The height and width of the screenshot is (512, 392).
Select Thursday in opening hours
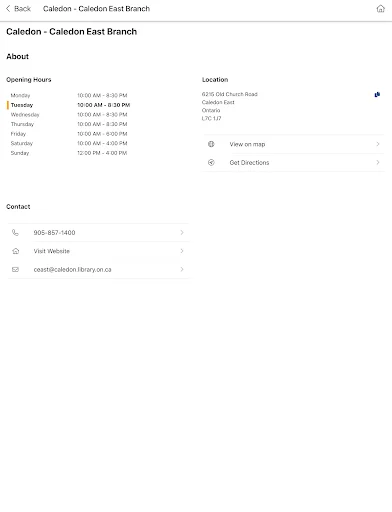[x=22, y=124]
